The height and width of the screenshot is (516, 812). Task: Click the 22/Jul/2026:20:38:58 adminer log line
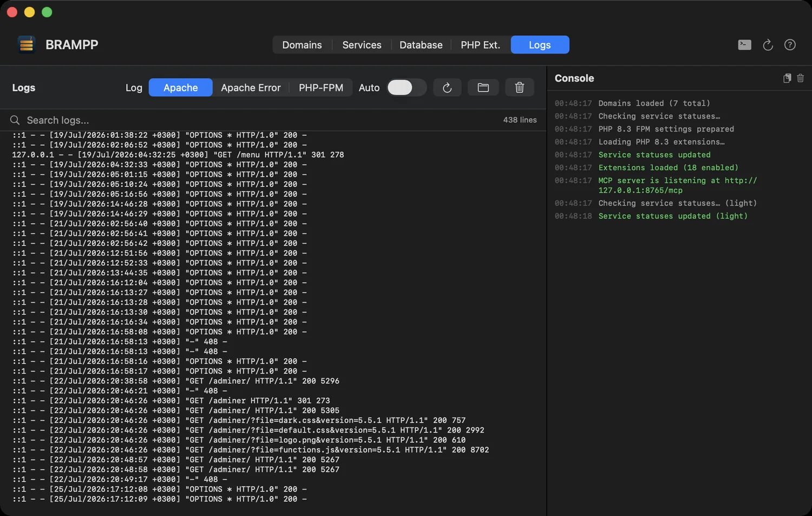(175, 381)
